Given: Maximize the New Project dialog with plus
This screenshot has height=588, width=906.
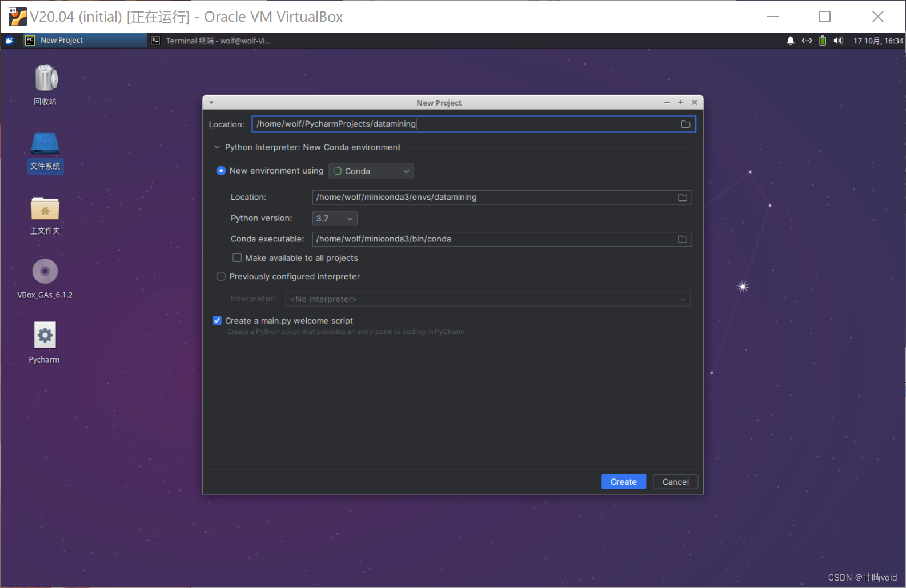Looking at the screenshot, I should [x=680, y=103].
